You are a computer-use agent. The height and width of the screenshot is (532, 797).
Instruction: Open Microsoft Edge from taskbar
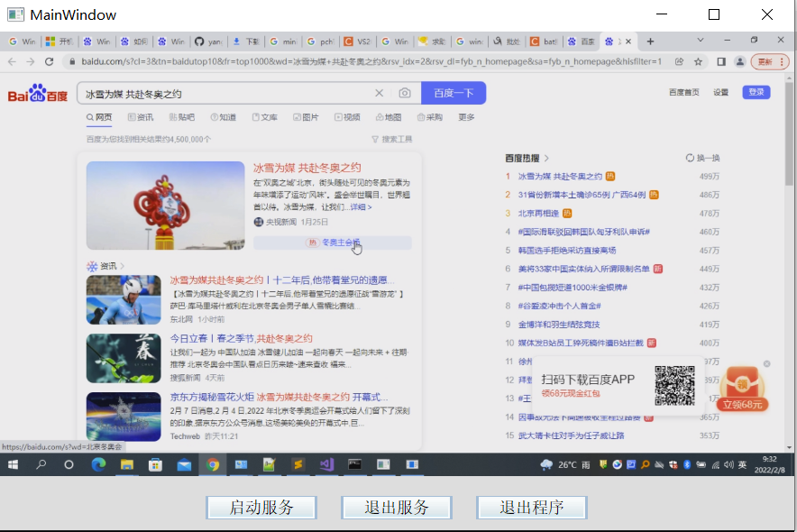click(98, 464)
